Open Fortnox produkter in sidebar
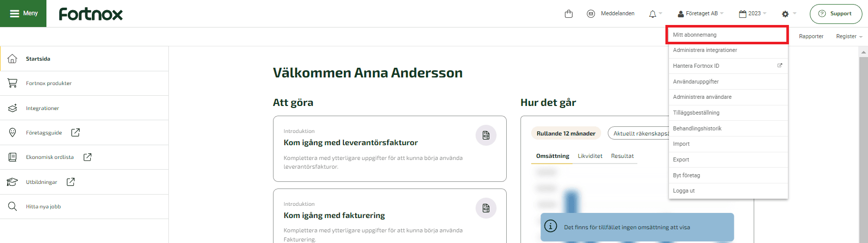 point(84,83)
